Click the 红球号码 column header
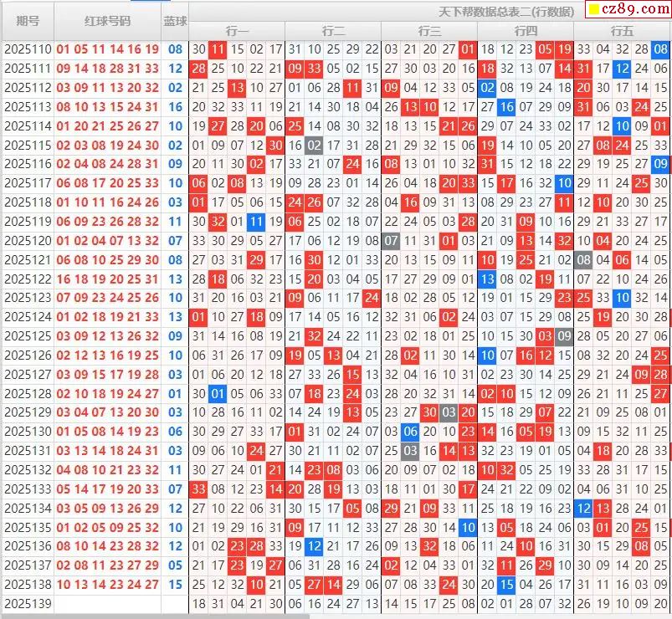This screenshot has height=619, width=672. click(x=108, y=21)
